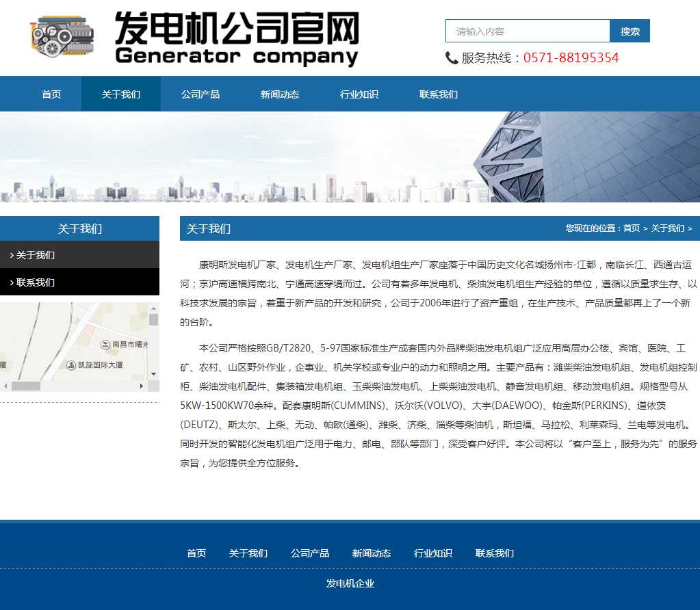Click 首页 link in breadcrumb path
This screenshot has width=700, height=610.
point(632,228)
